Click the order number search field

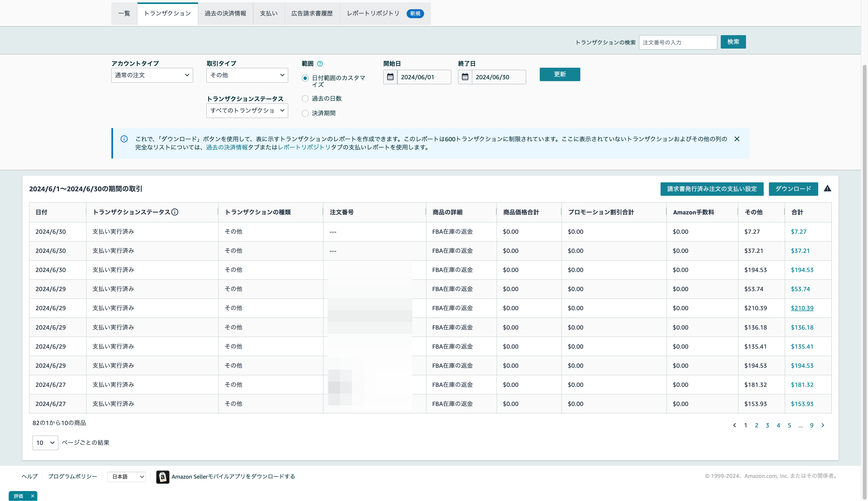click(678, 42)
